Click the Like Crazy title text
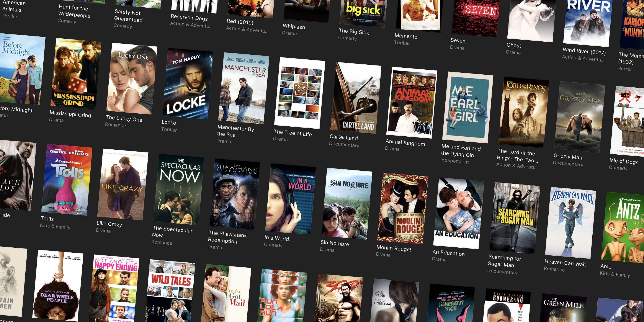The width and height of the screenshot is (644, 322). point(109,224)
